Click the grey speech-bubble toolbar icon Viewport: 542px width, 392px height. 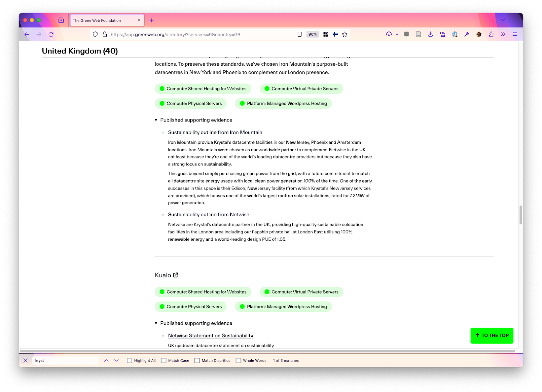click(x=406, y=34)
